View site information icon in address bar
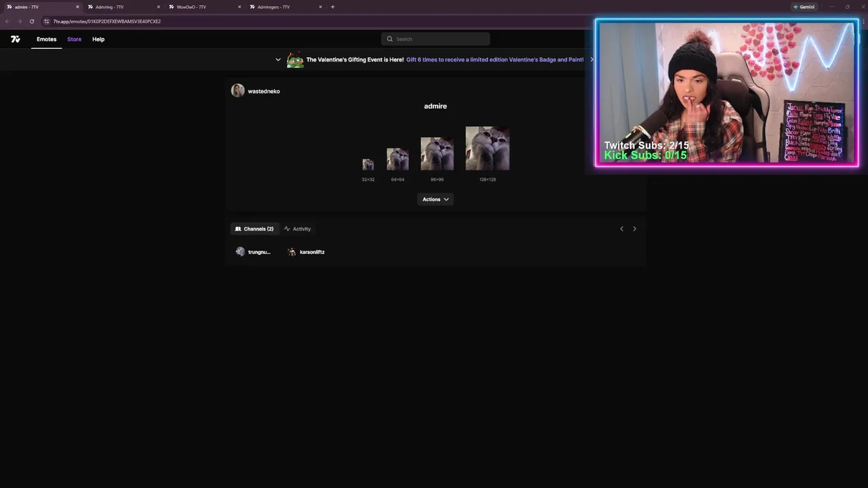The height and width of the screenshot is (488, 868). [47, 21]
